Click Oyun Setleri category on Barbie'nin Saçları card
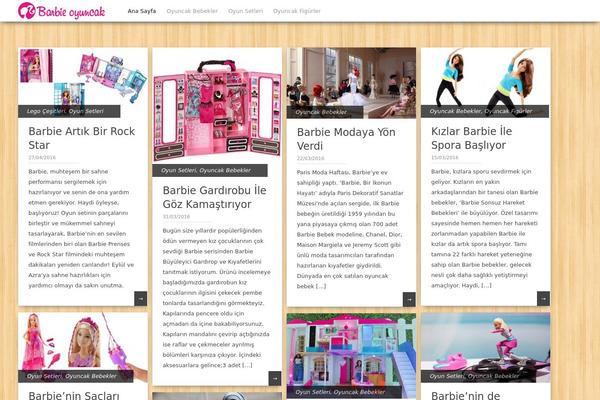The image size is (600, 400). pos(44,376)
